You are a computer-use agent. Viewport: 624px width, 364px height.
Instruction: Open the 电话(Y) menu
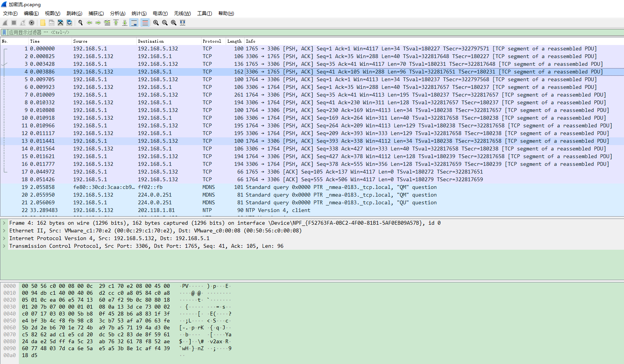(160, 13)
